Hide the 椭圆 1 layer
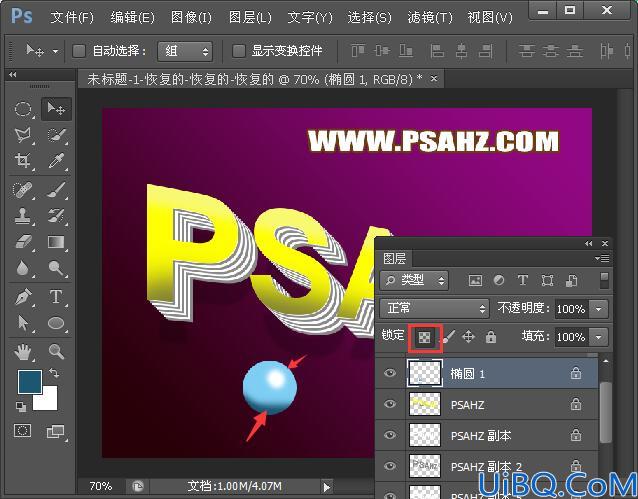638x499 pixels. [390, 373]
